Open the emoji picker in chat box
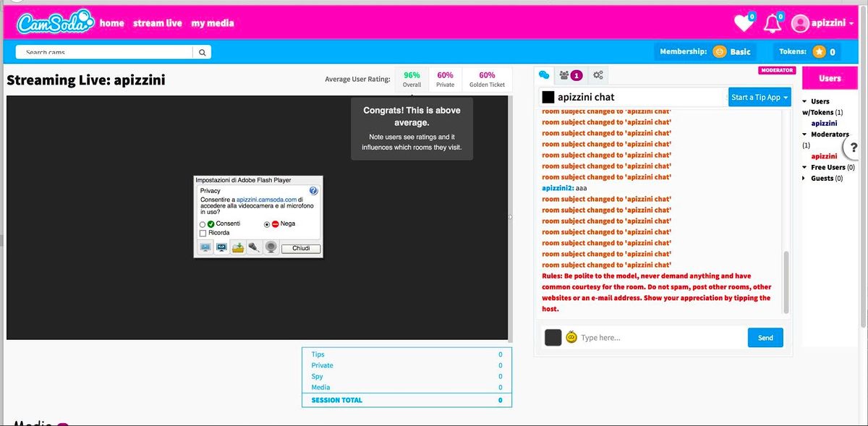The width and height of the screenshot is (868, 426). click(x=571, y=337)
